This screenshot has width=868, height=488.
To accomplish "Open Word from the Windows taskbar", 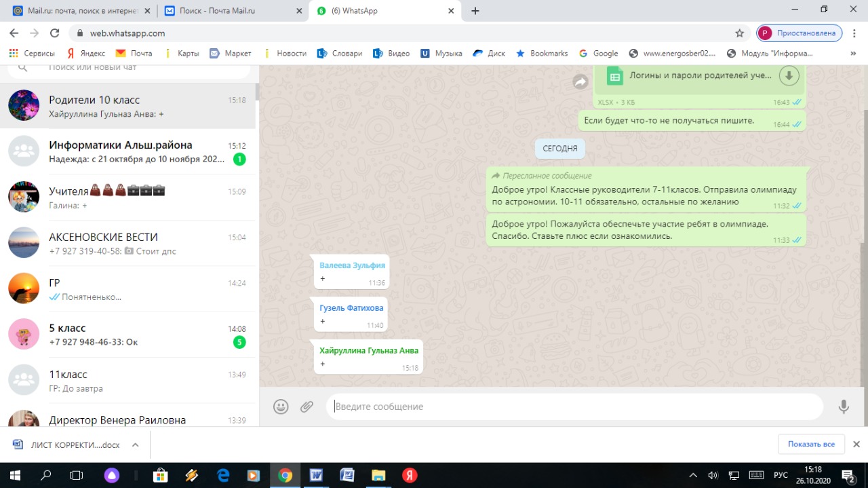I will tap(316, 475).
